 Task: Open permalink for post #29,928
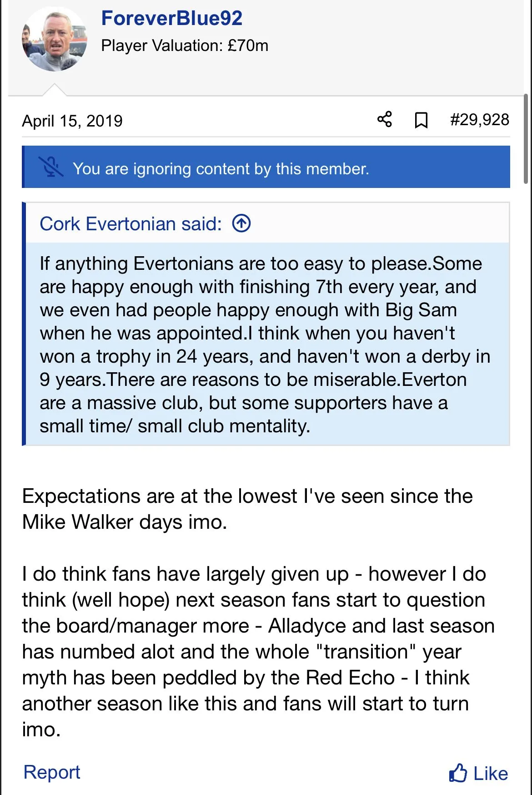[x=479, y=120]
